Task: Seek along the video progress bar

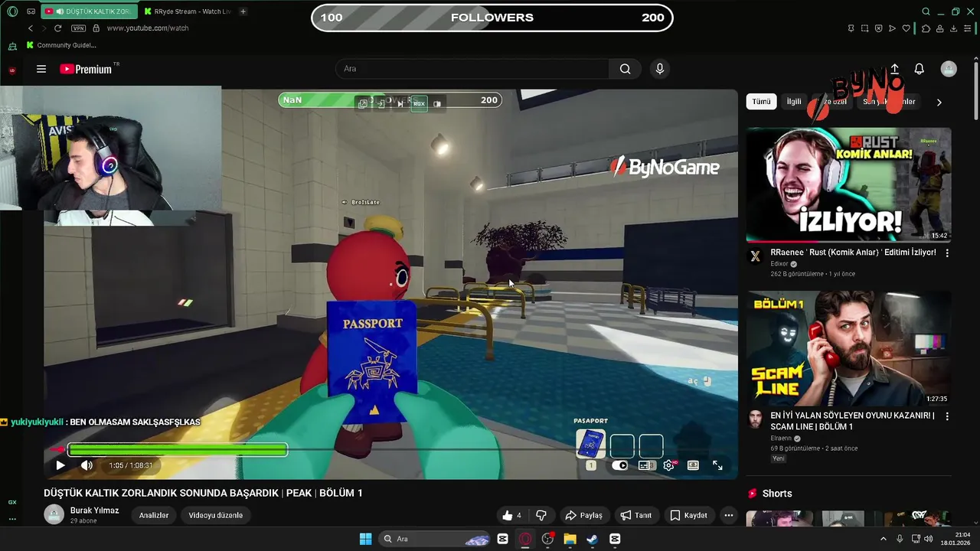Action: click(391, 450)
